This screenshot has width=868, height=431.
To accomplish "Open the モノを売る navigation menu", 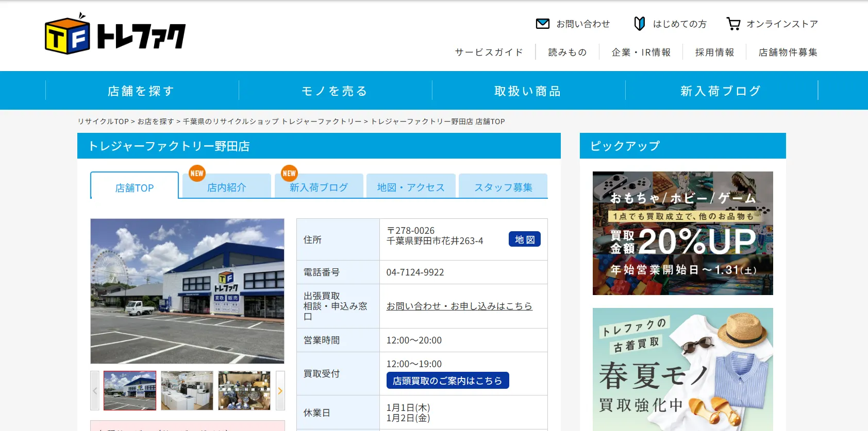I will coord(335,91).
